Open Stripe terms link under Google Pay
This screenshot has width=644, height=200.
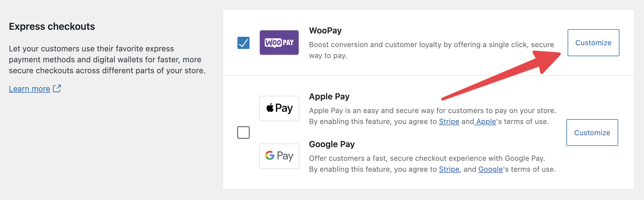pyautogui.click(x=449, y=169)
